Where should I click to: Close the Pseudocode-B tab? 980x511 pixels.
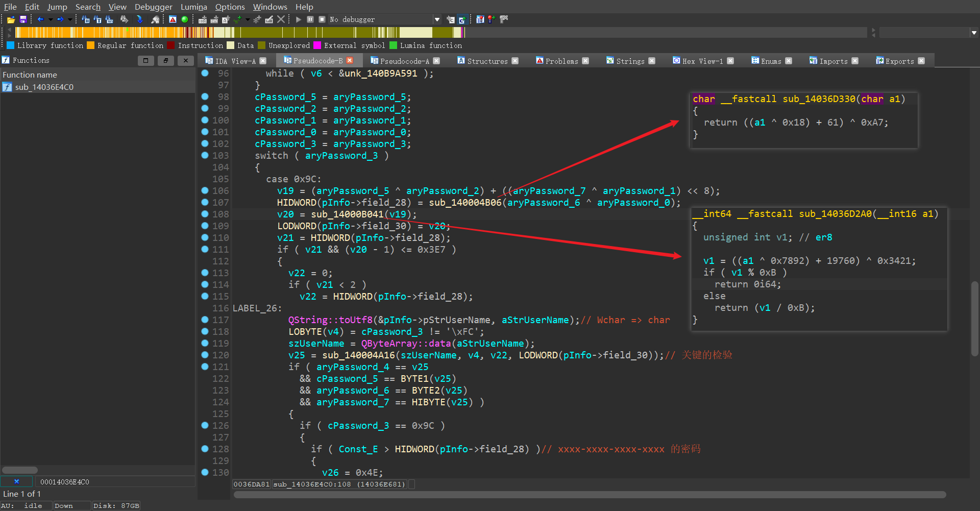coord(350,60)
